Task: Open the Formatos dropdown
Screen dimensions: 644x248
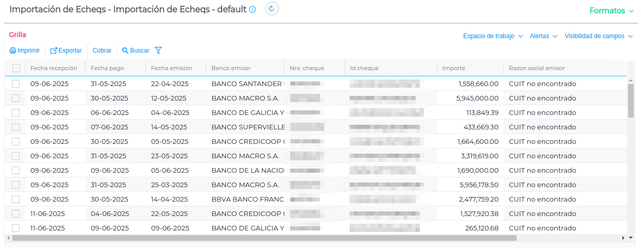Action: pyautogui.click(x=612, y=11)
